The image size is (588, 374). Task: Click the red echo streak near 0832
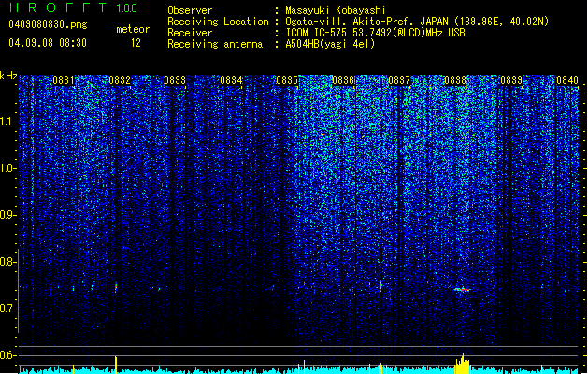[x=116, y=287]
